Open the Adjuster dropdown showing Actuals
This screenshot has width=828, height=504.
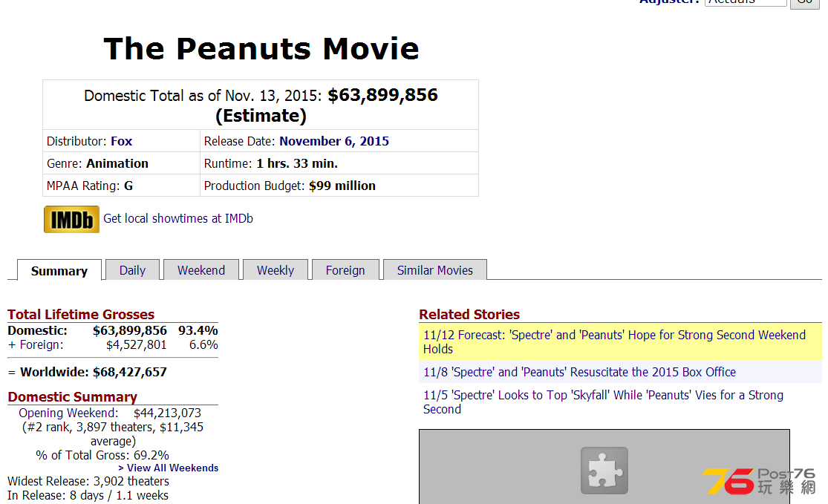tap(745, 2)
